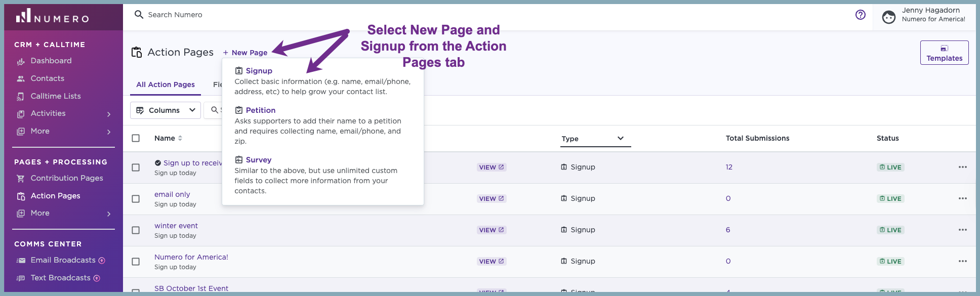Click the Templates button
The height and width of the screenshot is (296, 980).
click(945, 53)
